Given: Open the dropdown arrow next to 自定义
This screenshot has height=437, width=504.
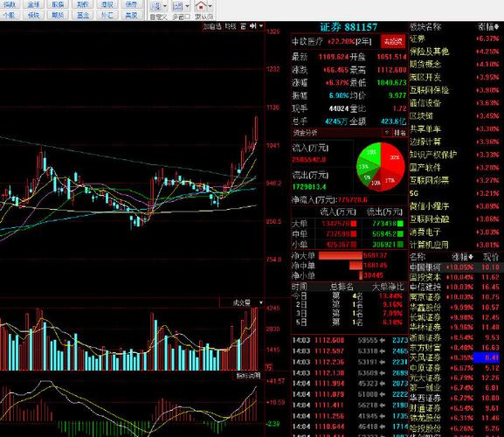Looking at the screenshot, I should click(165, 6).
